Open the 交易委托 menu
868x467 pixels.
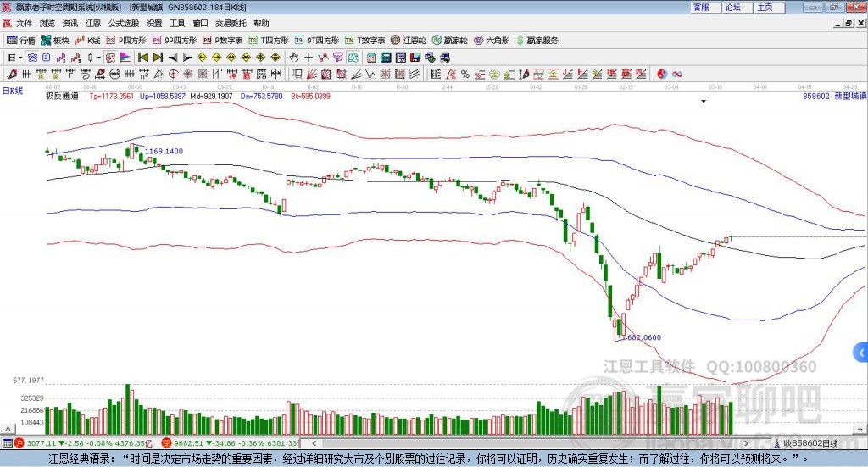[231, 23]
